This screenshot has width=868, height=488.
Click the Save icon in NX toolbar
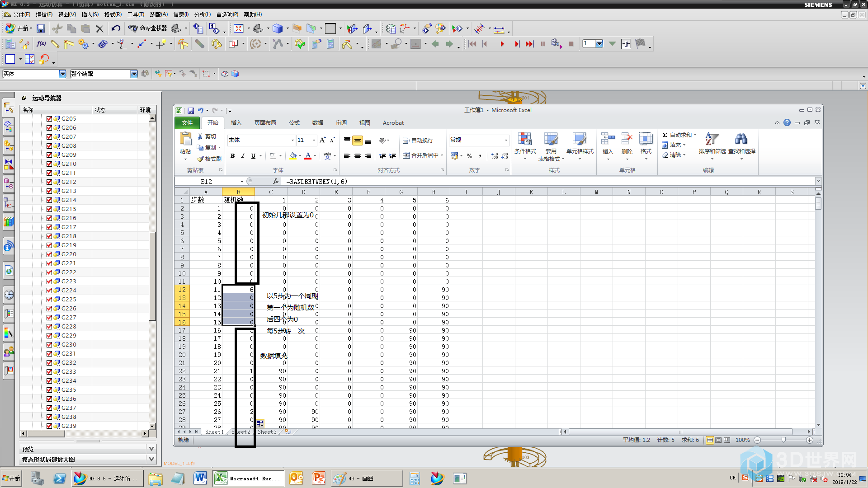pyautogui.click(x=41, y=28)
